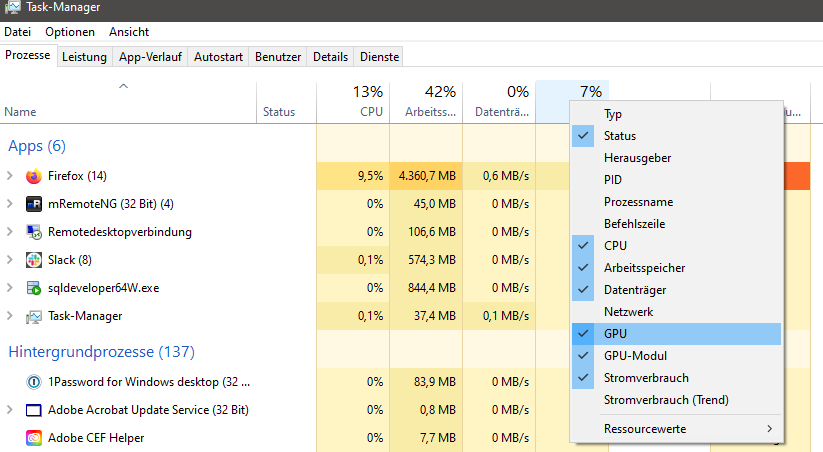Sort by CPU column header
This screenshot has height=452, width=823.
pos(353,102)
